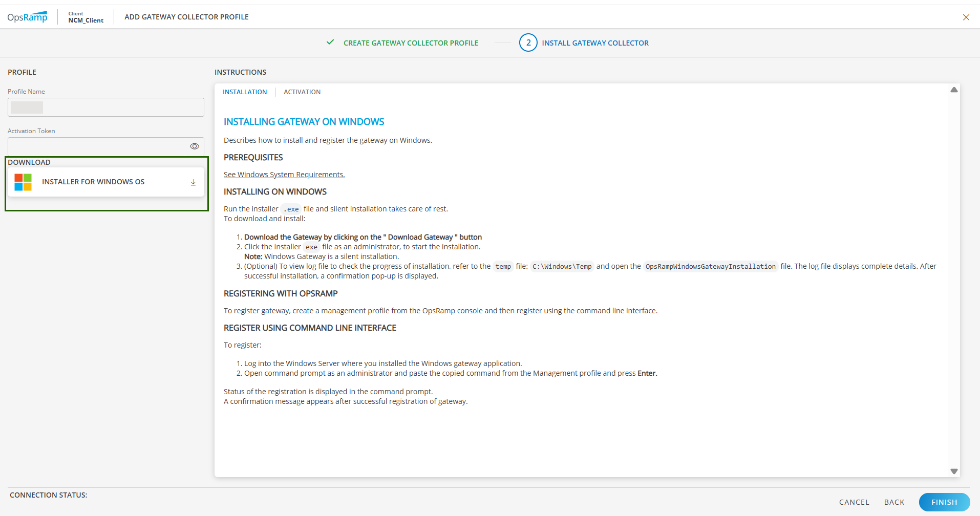
Task: Click the green checkmark step icon
Action: [330, 42]
